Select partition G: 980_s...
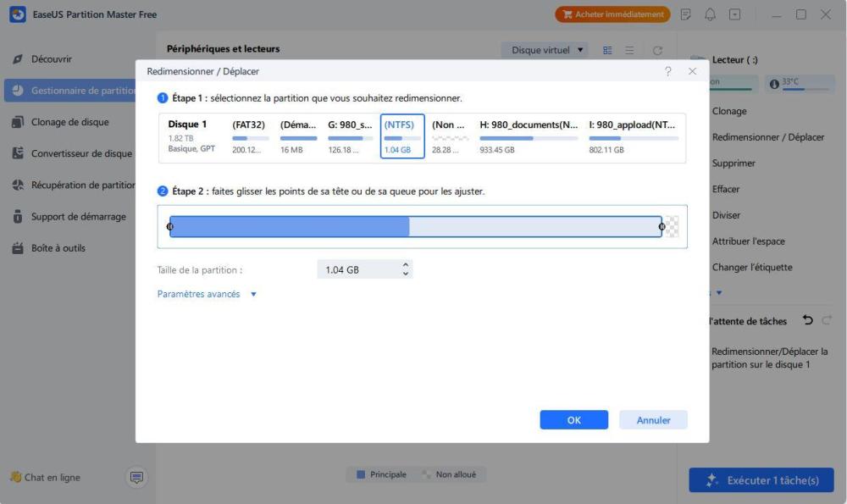 [x=350, y=136]
